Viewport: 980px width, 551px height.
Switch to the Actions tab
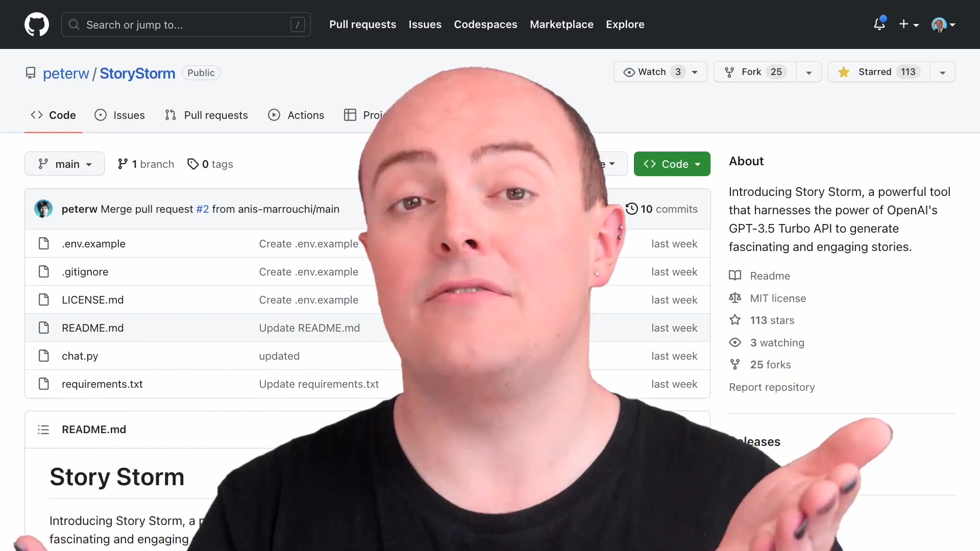(296, 115)
